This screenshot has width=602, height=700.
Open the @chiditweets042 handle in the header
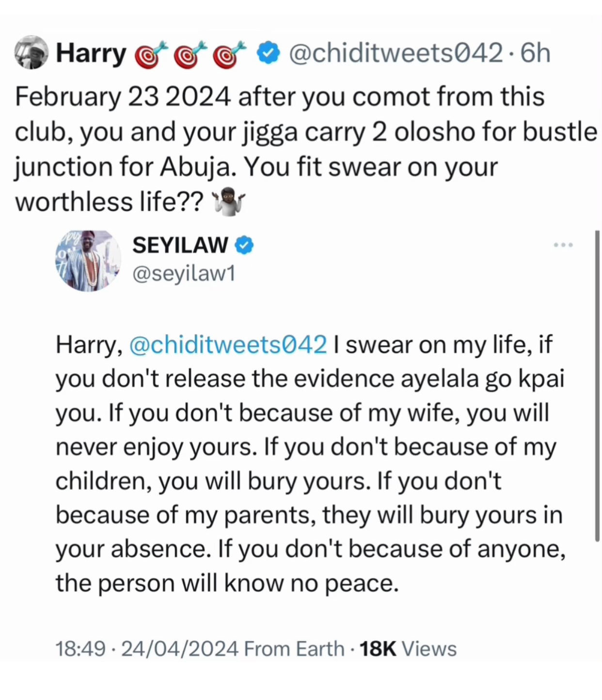[395, 53]
